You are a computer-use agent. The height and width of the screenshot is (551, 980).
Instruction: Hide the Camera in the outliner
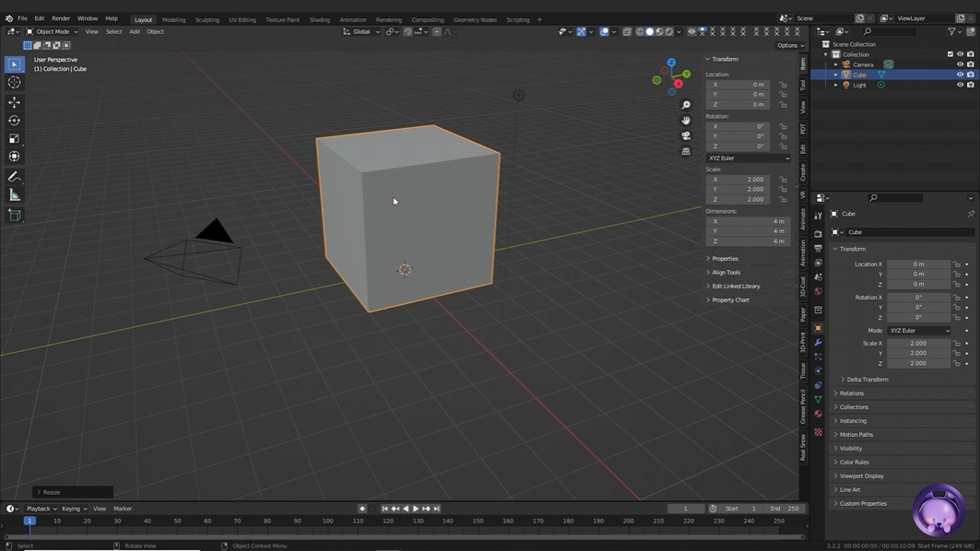(960, 64)
